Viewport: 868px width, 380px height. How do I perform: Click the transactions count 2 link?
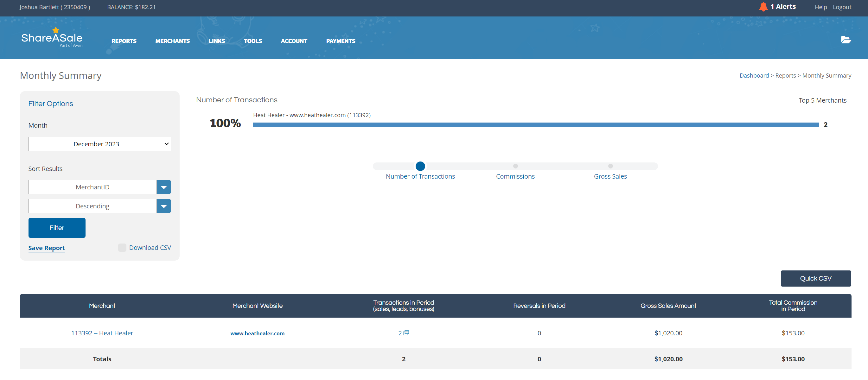tap(400, 333)
